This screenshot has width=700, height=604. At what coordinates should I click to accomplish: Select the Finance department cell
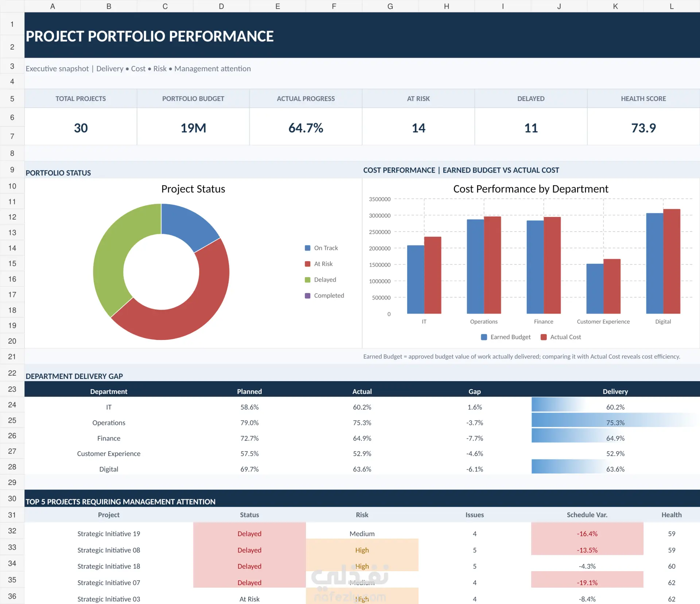pos(109,438)
